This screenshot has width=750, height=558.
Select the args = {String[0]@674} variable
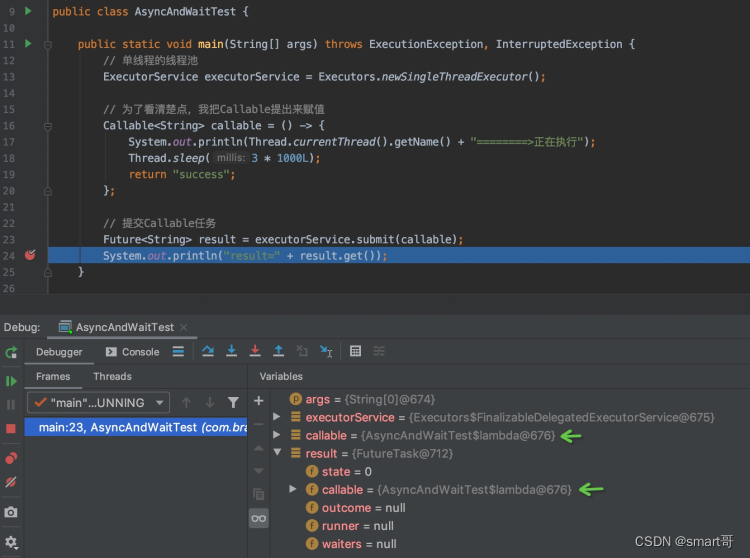point(362,399)
